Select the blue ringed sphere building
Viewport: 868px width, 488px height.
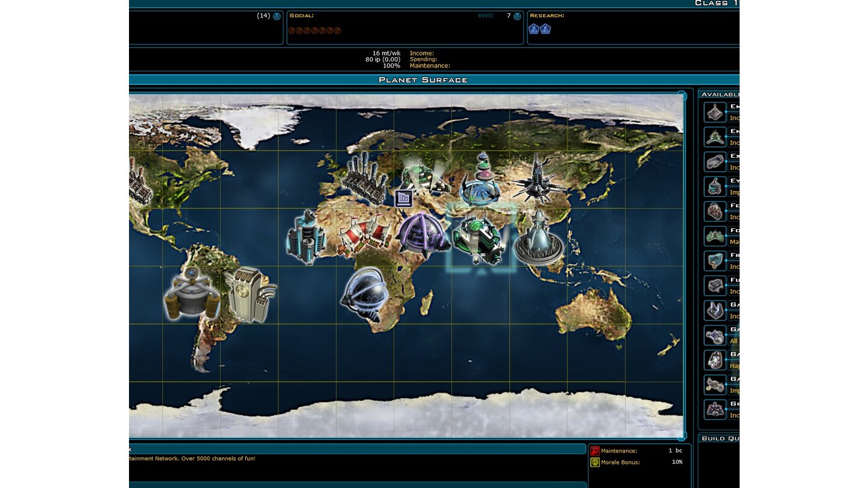[x=364, y=295]
